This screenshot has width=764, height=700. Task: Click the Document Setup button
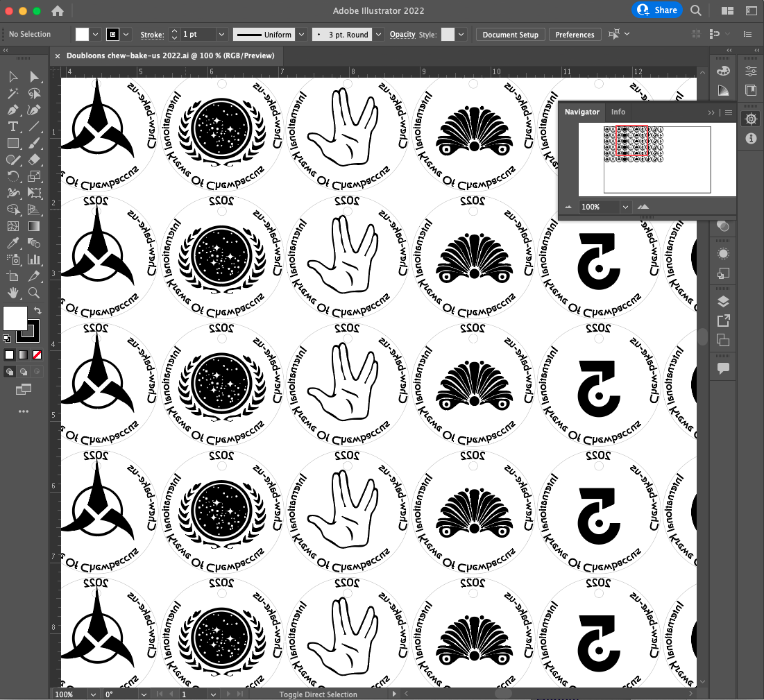pyautogui.click(x=510, y=35)
